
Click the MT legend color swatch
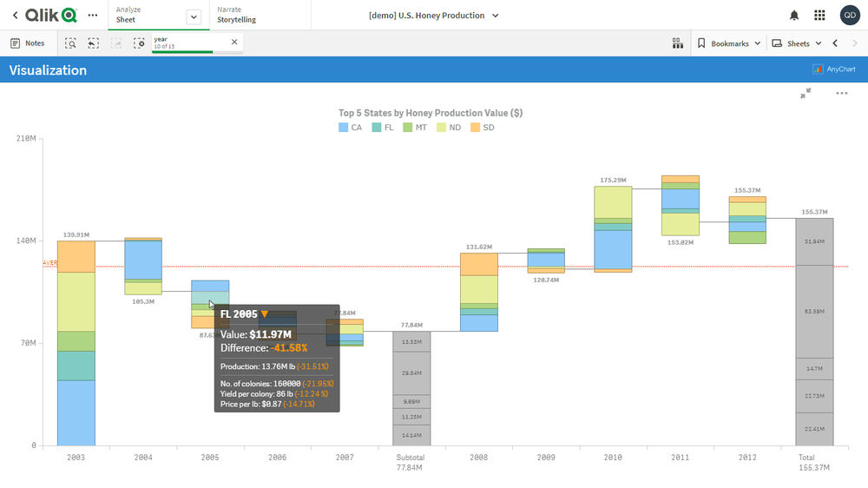coord(409,128)
